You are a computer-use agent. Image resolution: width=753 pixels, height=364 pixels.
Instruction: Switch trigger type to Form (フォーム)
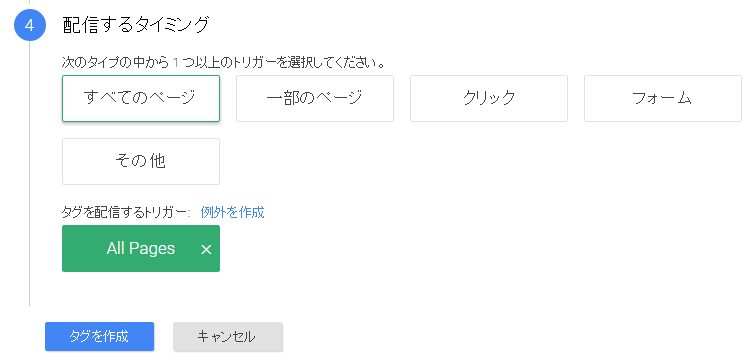point(663,98)
